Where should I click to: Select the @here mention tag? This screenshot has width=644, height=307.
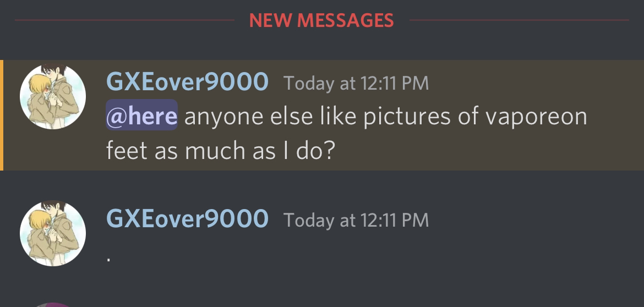(x=141, y=115)
